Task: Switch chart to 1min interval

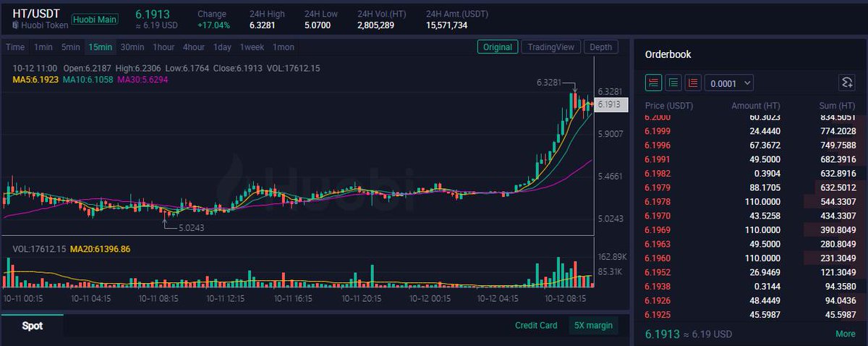Action: point(43,47)
